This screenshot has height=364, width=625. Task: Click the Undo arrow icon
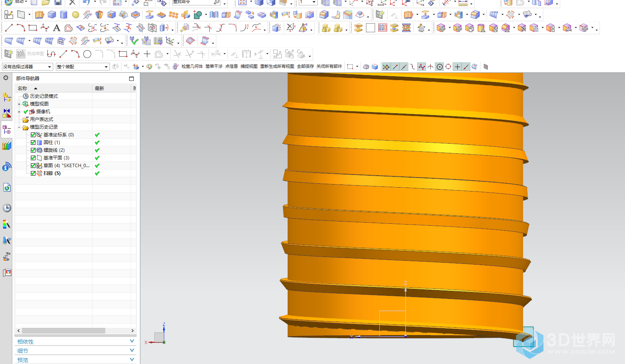coord(86,2)
